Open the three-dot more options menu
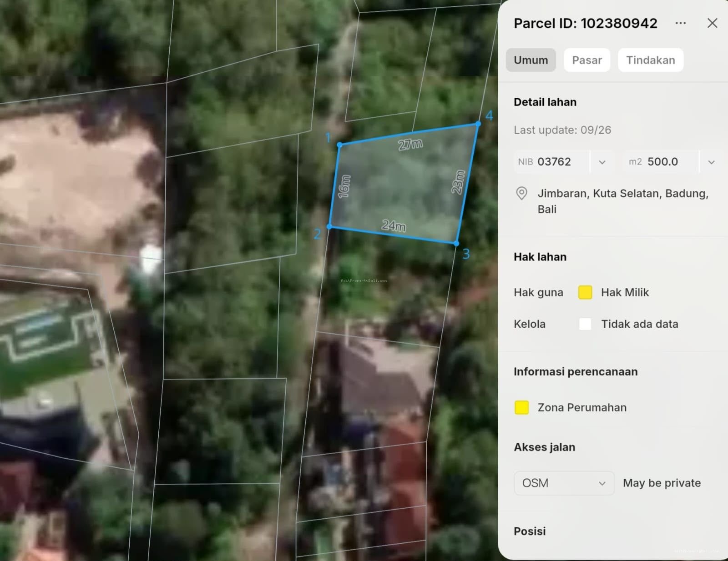Viewport: 728px width, 561px height. [x=680, y=23]
